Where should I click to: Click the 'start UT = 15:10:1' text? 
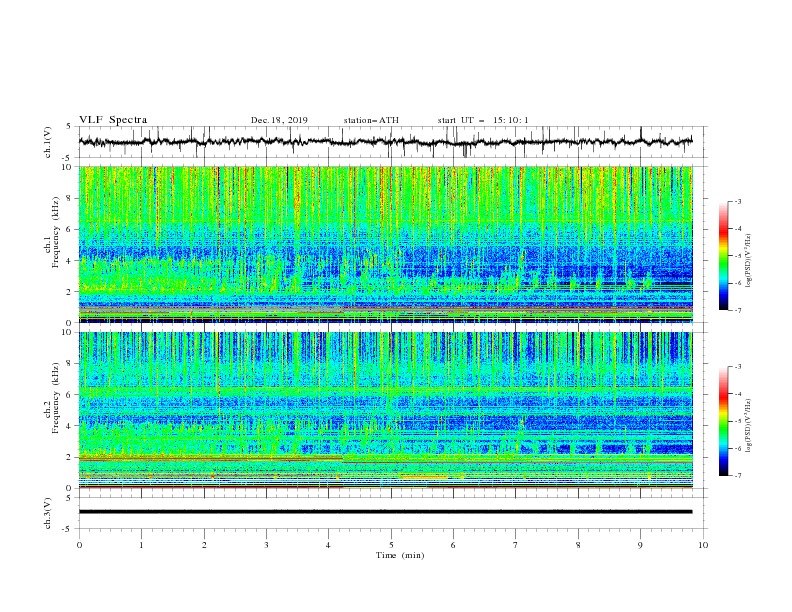pos(483,120)
